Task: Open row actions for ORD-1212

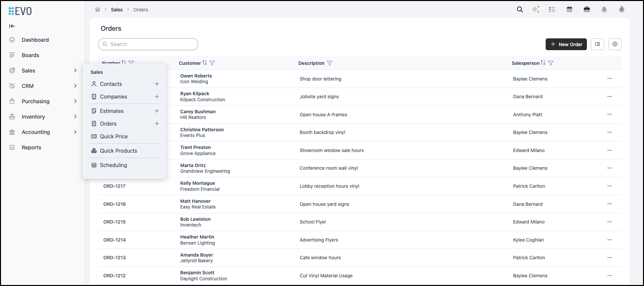Action: pos(610,276)
